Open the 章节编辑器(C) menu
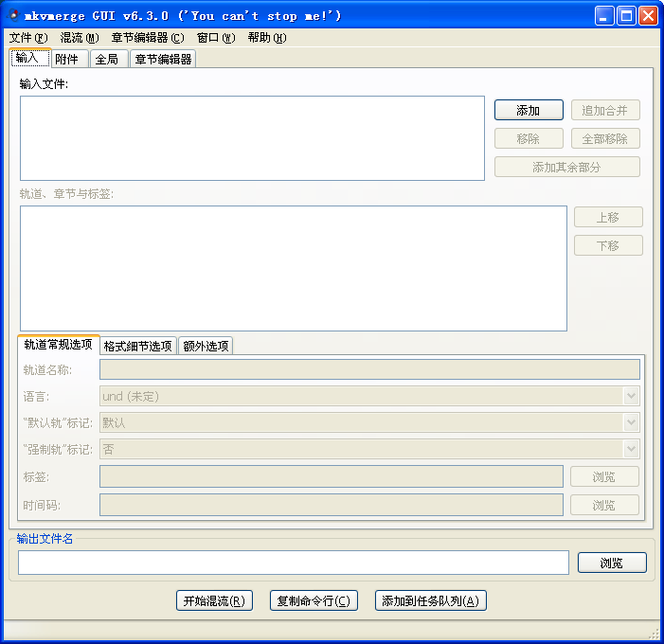This screenshot has height=644, width=664. [x=148, y=38]
